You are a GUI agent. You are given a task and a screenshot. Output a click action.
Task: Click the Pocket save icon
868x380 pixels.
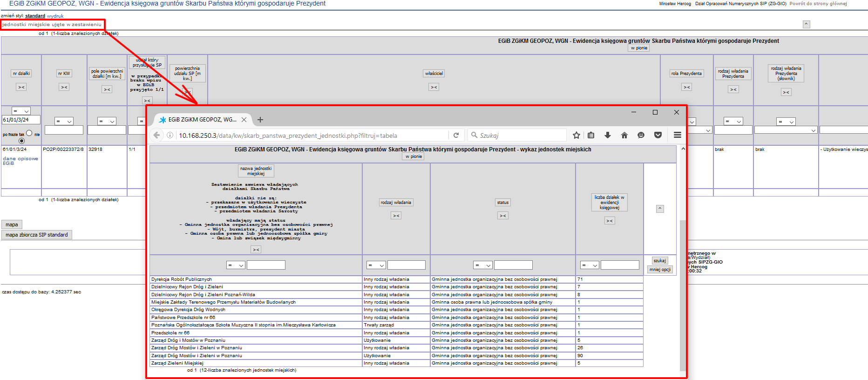[658, 135]
